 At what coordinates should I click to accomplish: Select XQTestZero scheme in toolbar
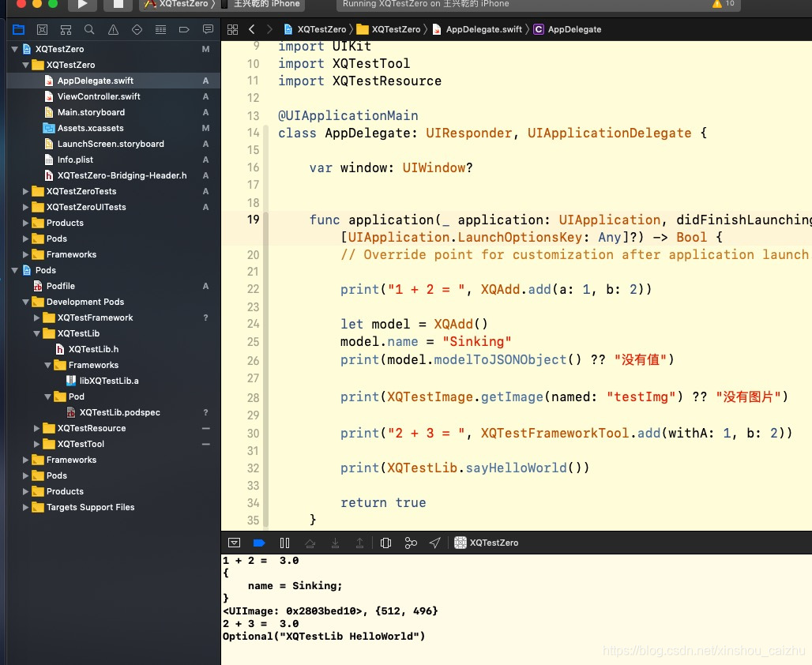point(179,4)
